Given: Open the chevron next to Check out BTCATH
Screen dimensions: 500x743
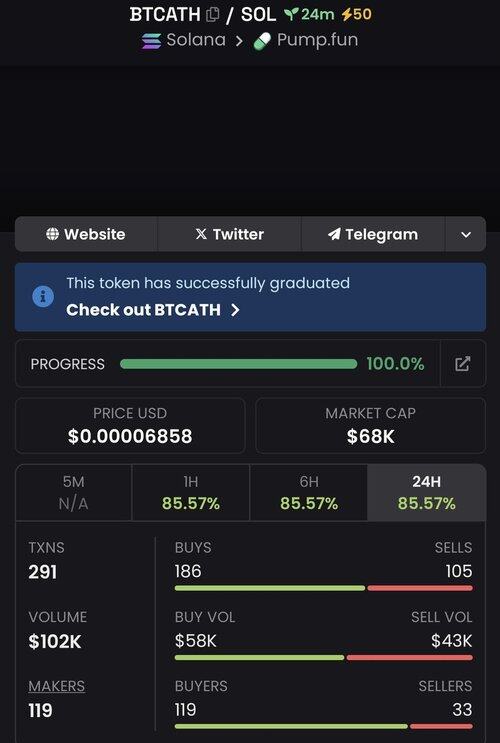Looking at the screenshot, I should tap(235, 310).
